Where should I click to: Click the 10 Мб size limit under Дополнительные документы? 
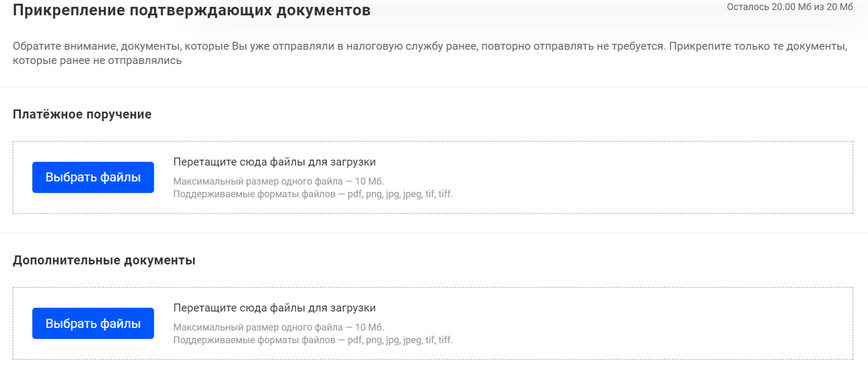[x=369, y=327]
